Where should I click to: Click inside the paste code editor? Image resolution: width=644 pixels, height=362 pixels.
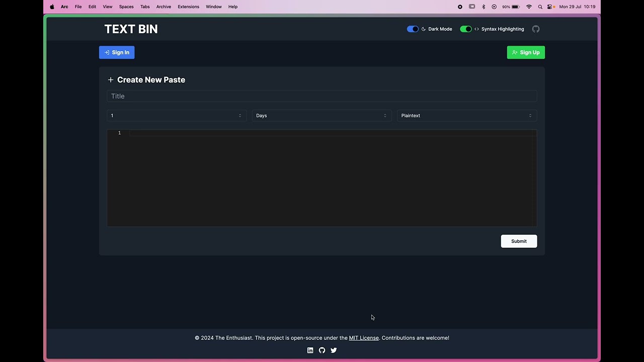click(322, 178)
